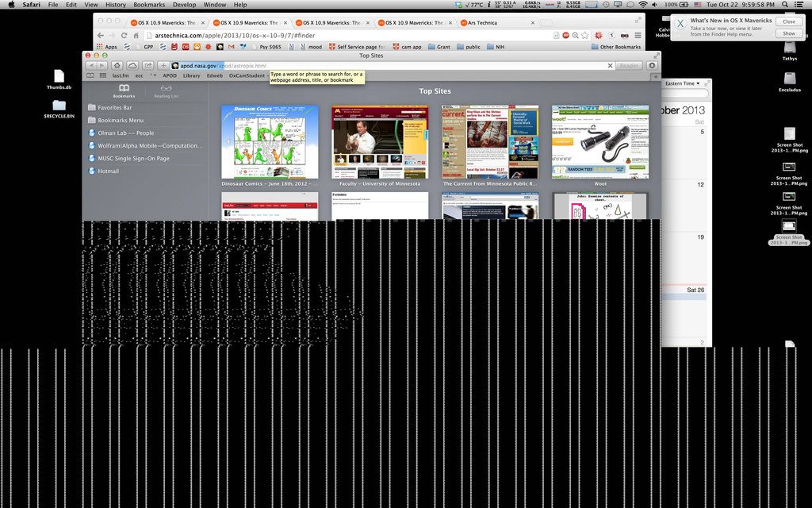Open Apps shortcut in Chrome bookmarks bar
This screenshot has width=812, height=508.
[107, 47]
